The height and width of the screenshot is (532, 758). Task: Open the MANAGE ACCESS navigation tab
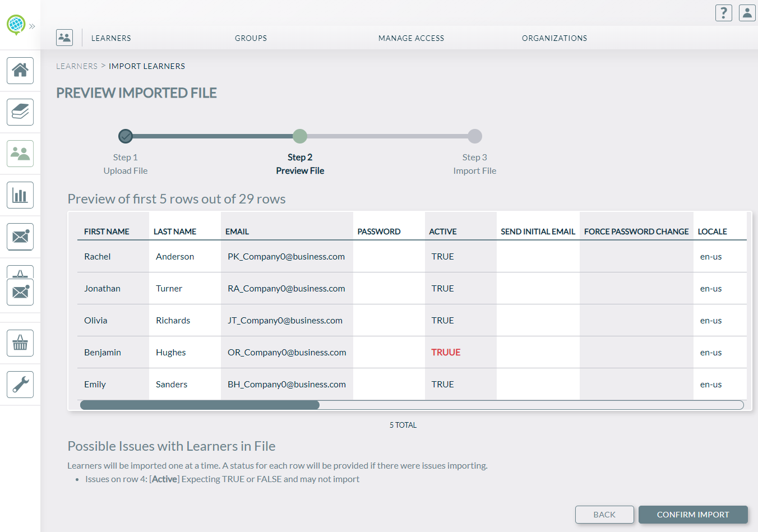pyautogui.click(x=411, y=38)
